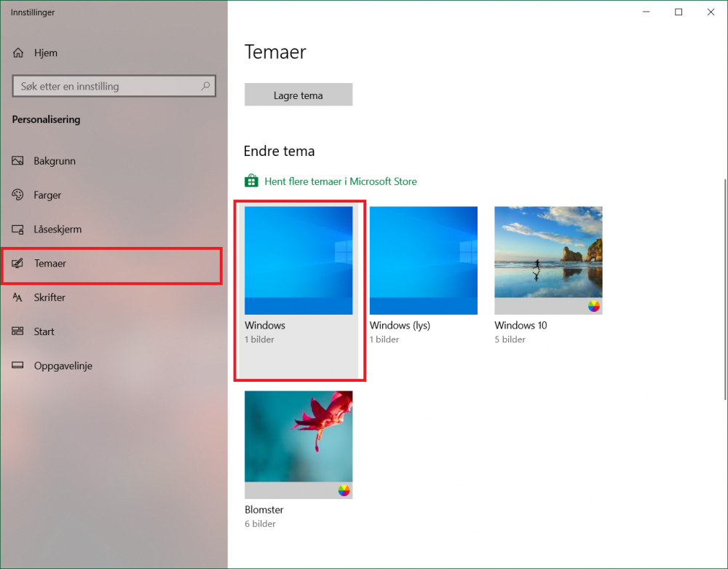Image resolution: width=728 pixels, height=569 pixels.
Task: Click the Microsoft Store bag icon
Action: pyautogui.click(x=251, y=181)
